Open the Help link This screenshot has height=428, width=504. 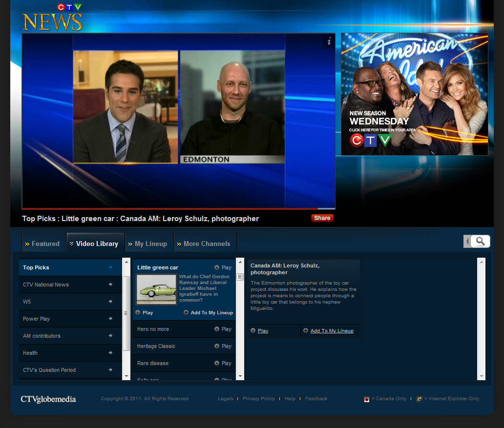click(x=290, y=398)
